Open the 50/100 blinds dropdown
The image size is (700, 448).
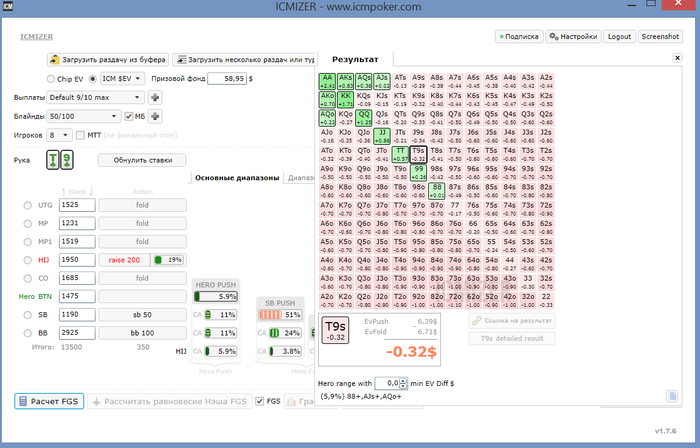[84, 116]
